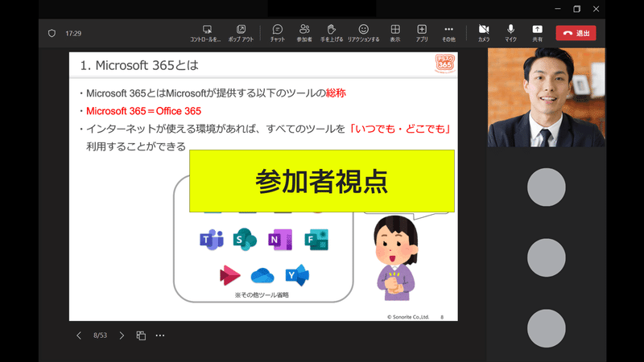644x362 pixels.
Task: Click the meeting timer 17:29
Action: coord(73,33)
